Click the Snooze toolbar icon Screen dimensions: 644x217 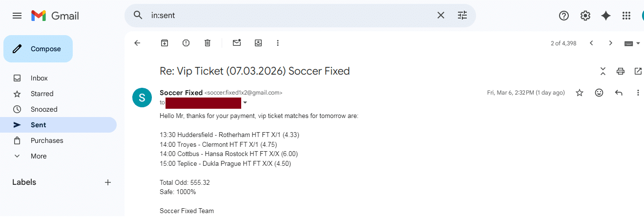(258, 43)
